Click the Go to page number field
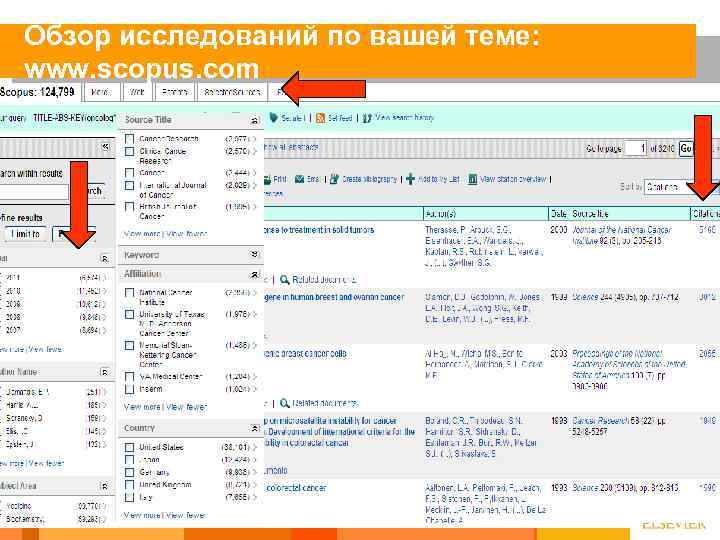The width and height of the screenshot is (720, 540). [x=636, y=148]
